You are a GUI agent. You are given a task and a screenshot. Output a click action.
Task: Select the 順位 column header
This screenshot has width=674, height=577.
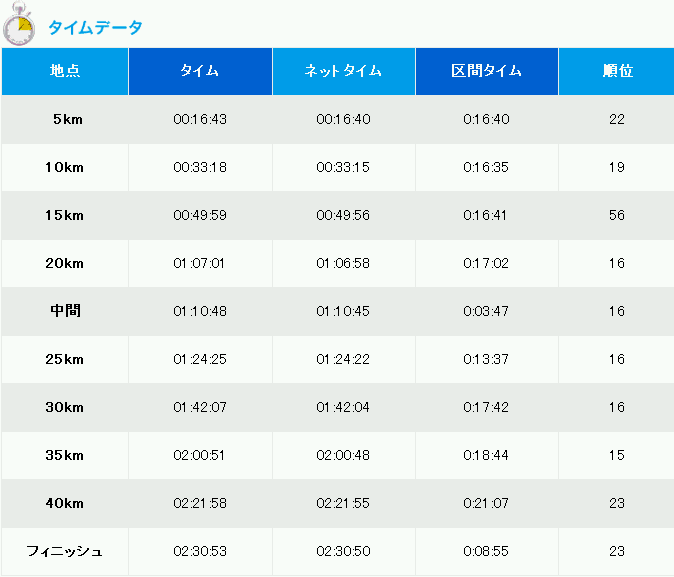pos(617,71)
